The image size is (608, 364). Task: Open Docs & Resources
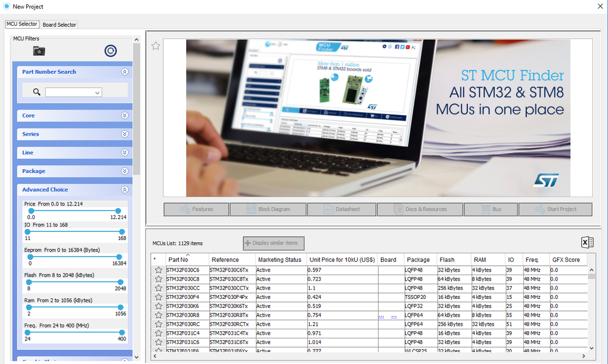(420, 209)
